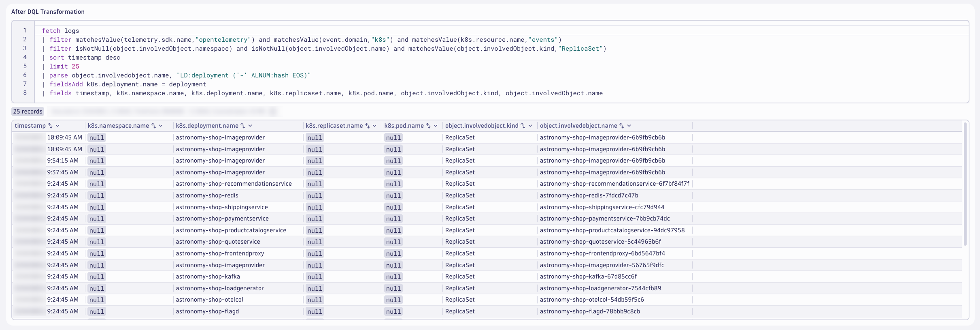The image size is (980, 330).
Task: Sort by k8s.replicaset.name column icon
Action: pos(368,126)
